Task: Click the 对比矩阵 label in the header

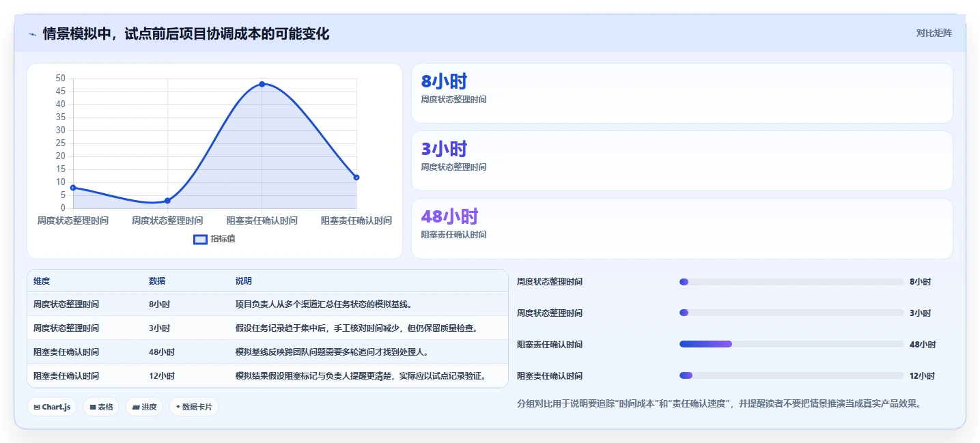Action: click(x=934, y=33)
